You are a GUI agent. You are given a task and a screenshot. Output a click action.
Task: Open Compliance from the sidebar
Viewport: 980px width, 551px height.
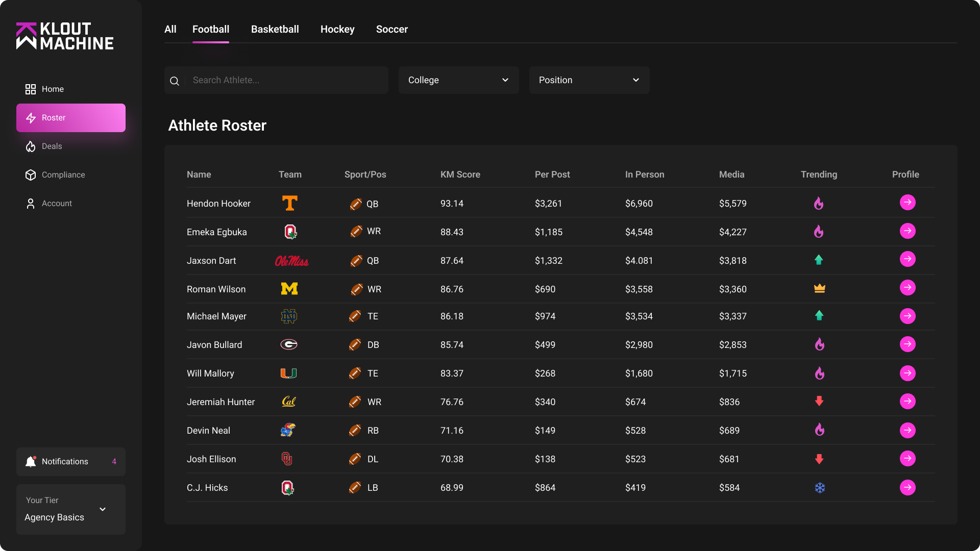tap(30, 175)
